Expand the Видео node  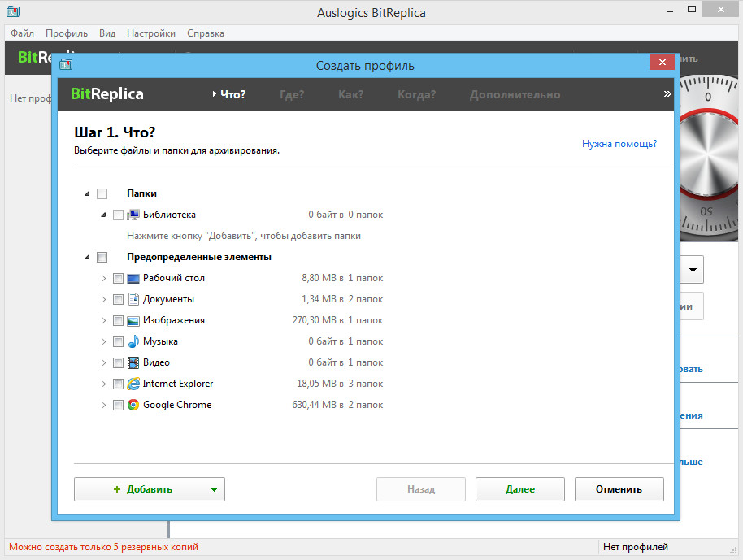(x=103, y=363)
